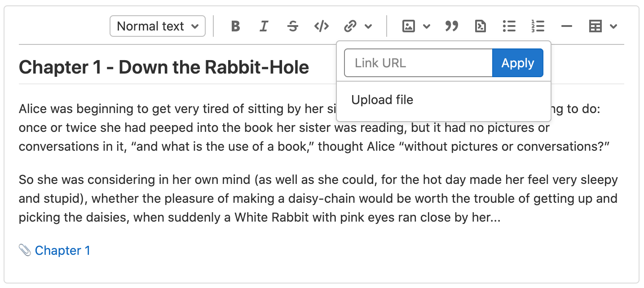Insert a blockquote
Viewport: 644px width, 288px height.
point(452,26)
